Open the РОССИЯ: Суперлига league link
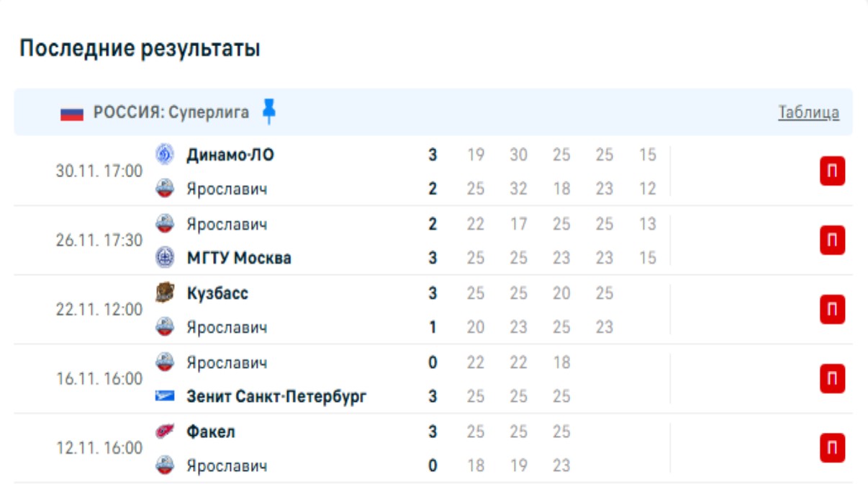Image resolution: width=868 pixels, height=484 pixels. point(171,112)
